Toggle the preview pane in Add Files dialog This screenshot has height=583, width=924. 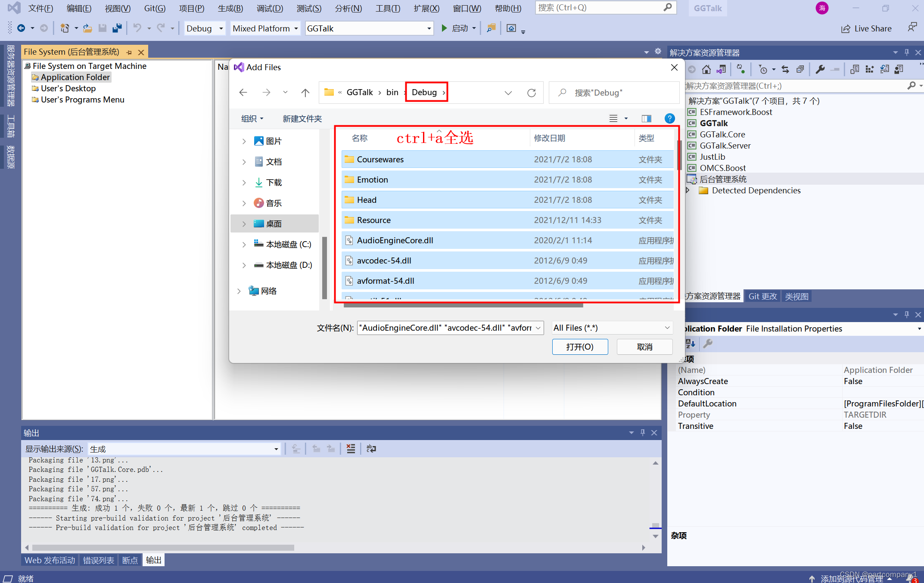[x=647, y=118]
